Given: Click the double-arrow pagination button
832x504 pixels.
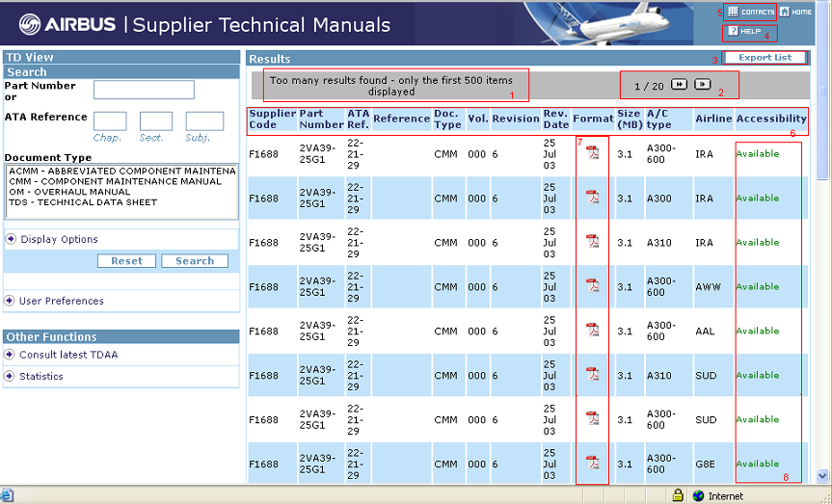Looking at the screenshot, I should coord(679,85).
